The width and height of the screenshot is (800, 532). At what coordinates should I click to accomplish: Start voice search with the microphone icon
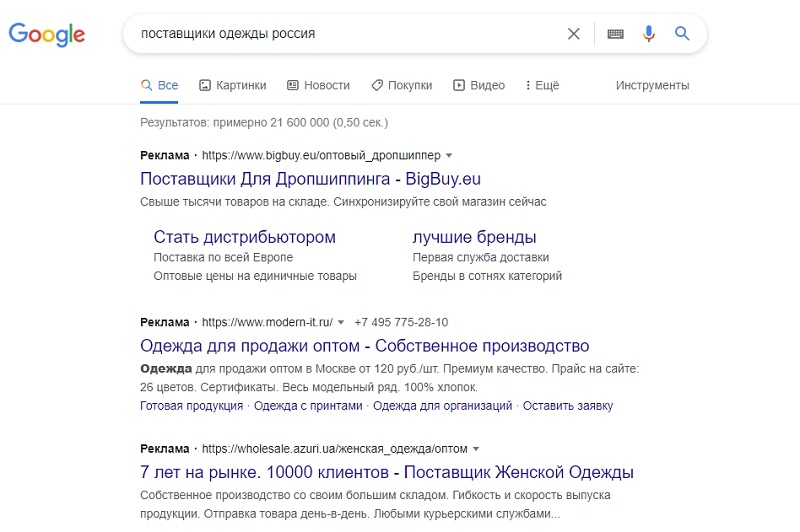[x=648, y=34]
